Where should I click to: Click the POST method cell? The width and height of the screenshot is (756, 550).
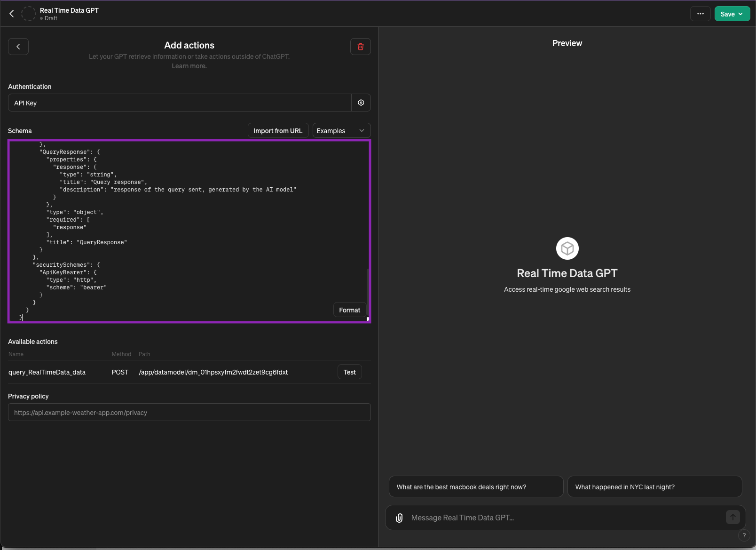pos(120,372)
